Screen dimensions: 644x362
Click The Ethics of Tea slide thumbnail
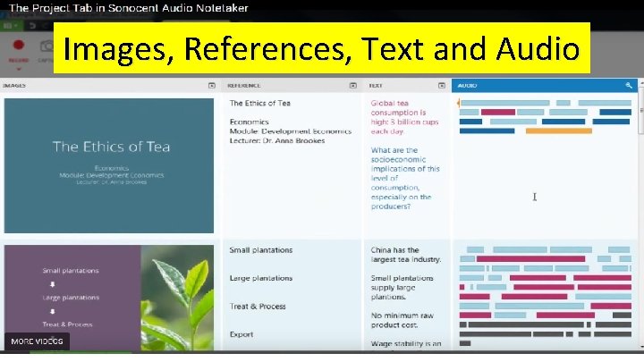click(x=109, y=165)
